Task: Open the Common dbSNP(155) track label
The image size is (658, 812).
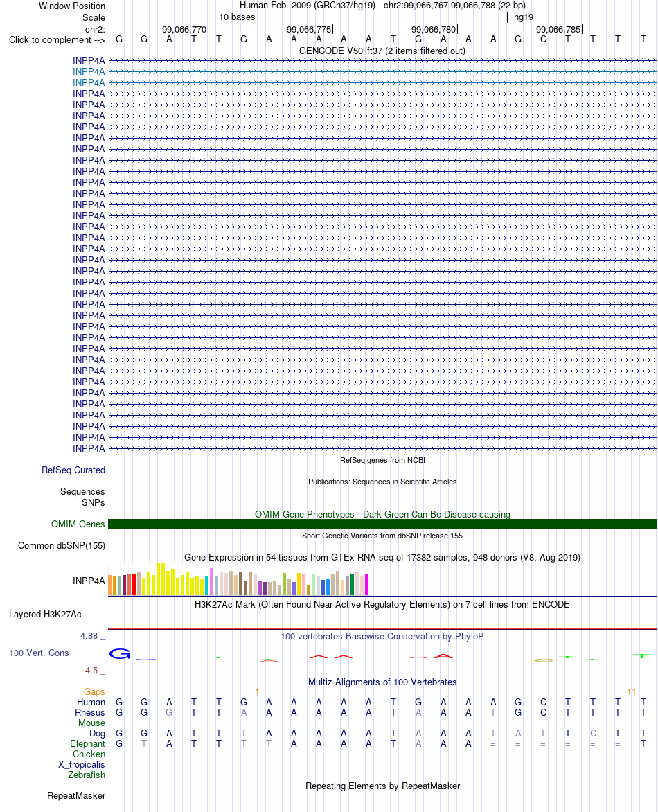Action: (62, 545)
